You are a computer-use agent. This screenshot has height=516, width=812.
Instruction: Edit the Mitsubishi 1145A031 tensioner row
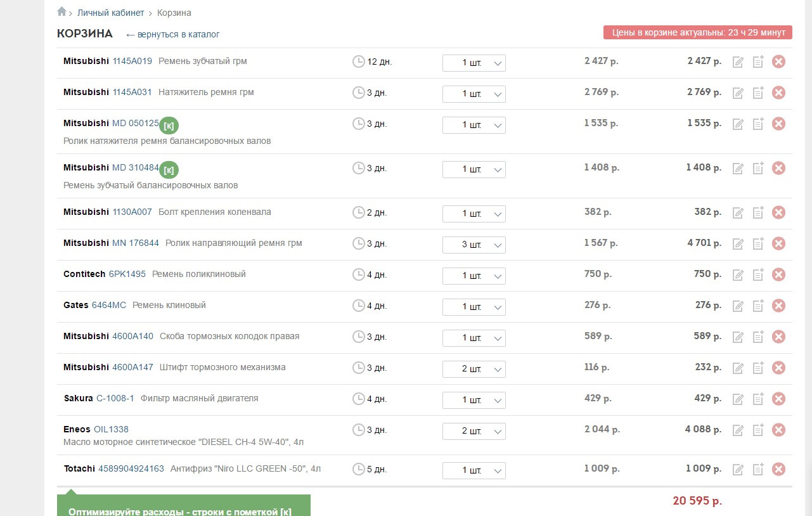(738, 93)
